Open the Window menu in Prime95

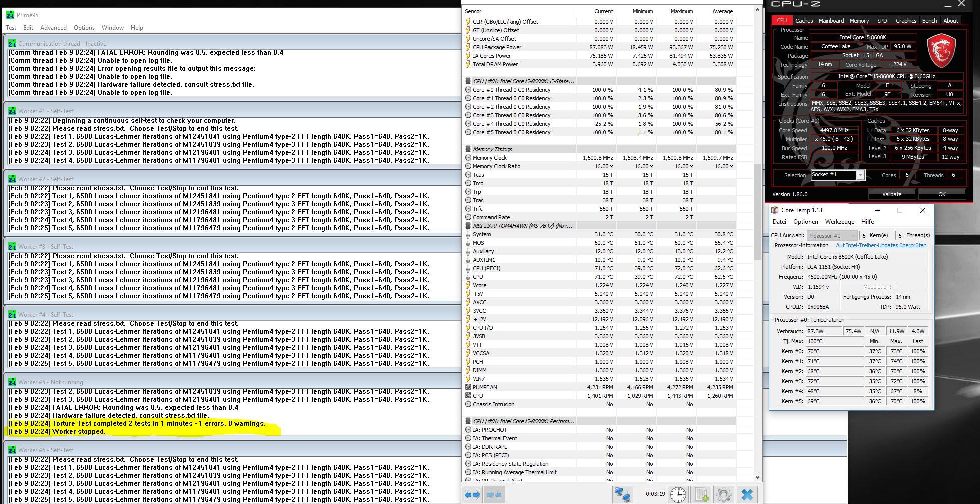[113, 28]
